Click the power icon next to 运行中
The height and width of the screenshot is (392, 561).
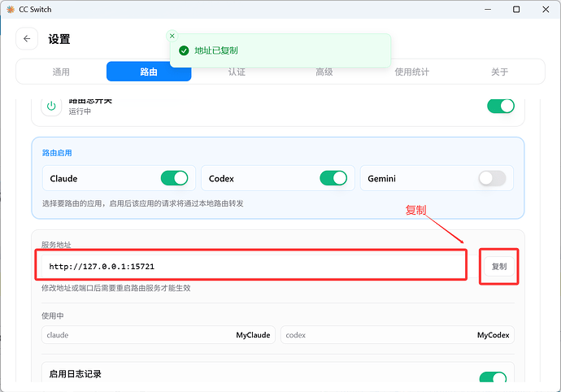[x=51, y=106]
